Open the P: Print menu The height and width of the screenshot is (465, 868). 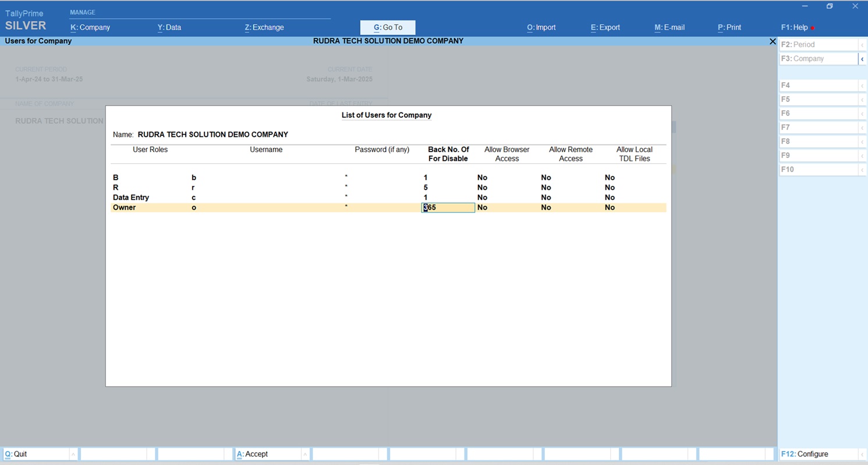point(729,27)
